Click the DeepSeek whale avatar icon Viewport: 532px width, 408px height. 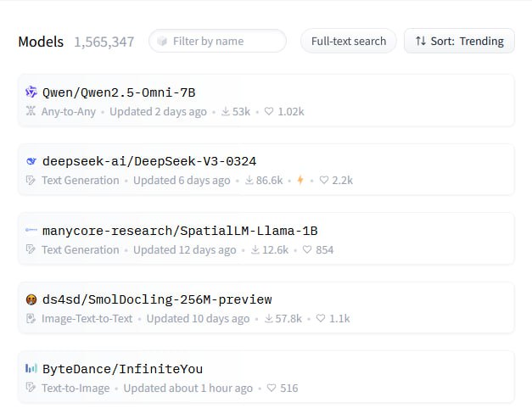[31, 161]
